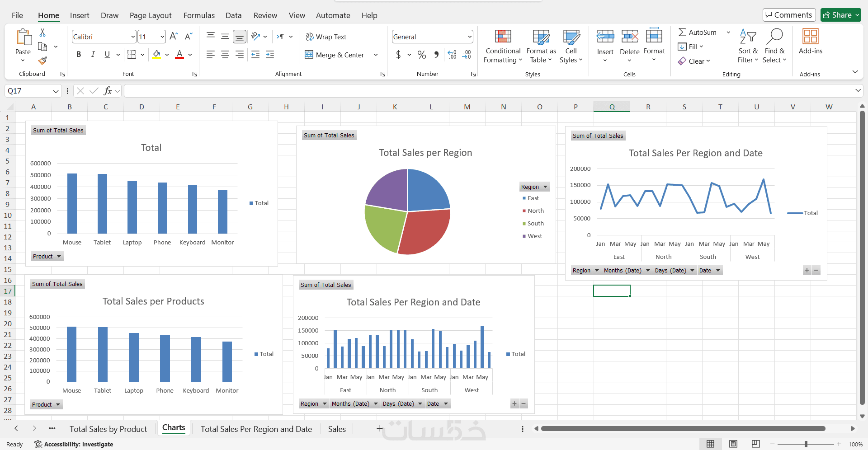This screenshot has width=868, height=450.
Task: Apply Comma Style number format
Action: tap(436, 55)
